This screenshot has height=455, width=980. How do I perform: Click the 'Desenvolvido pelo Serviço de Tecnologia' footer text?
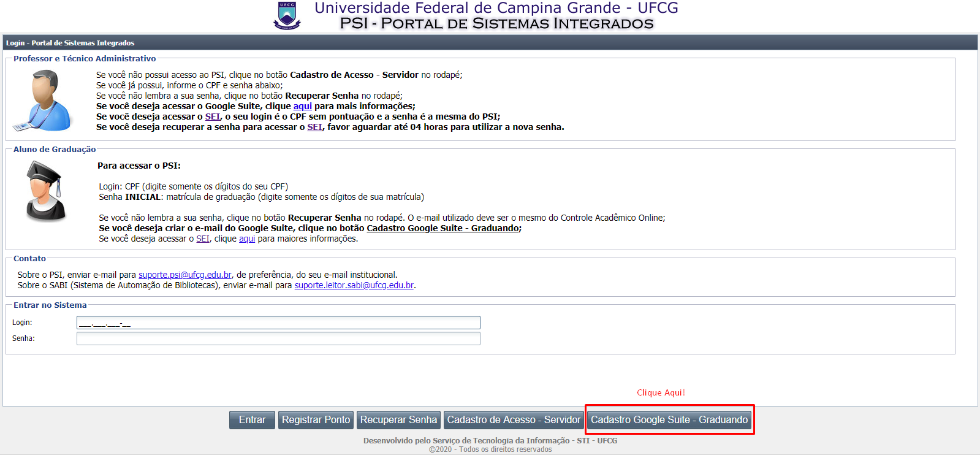pyautogui.click(x=490, y=440)
